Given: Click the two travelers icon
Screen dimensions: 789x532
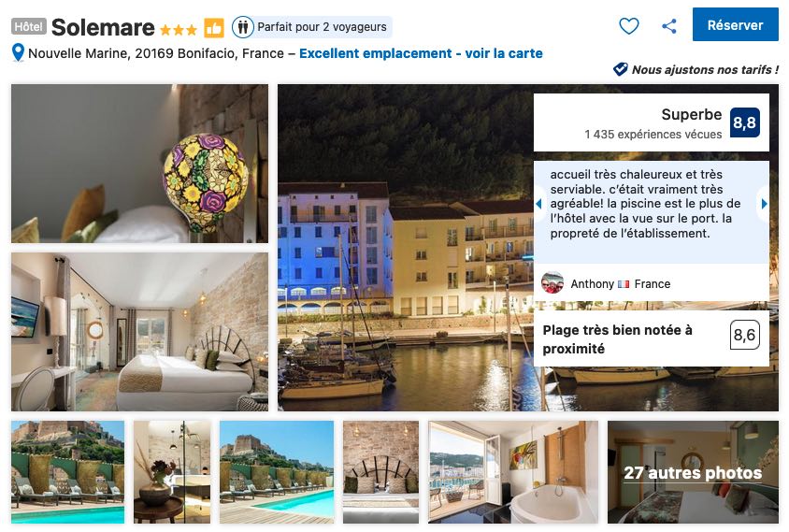Looking at the screenshot, I should click(x=242, y=27).
